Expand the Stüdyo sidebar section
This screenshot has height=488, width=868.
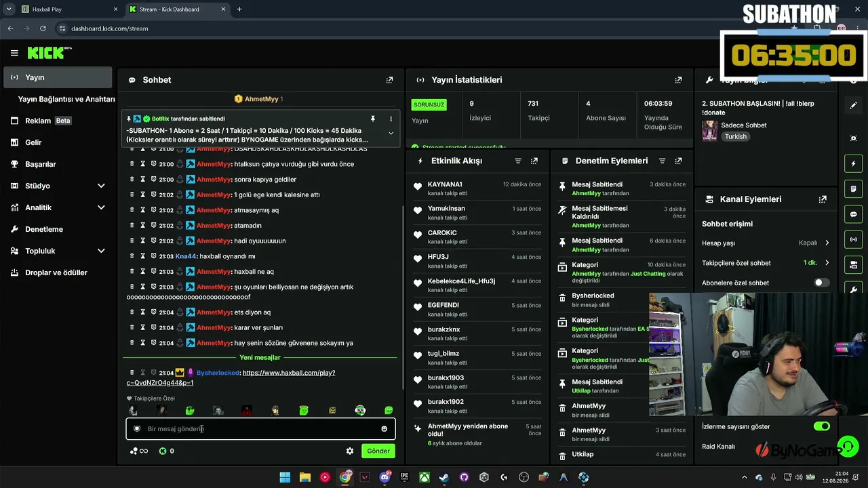tap(101, 186)
